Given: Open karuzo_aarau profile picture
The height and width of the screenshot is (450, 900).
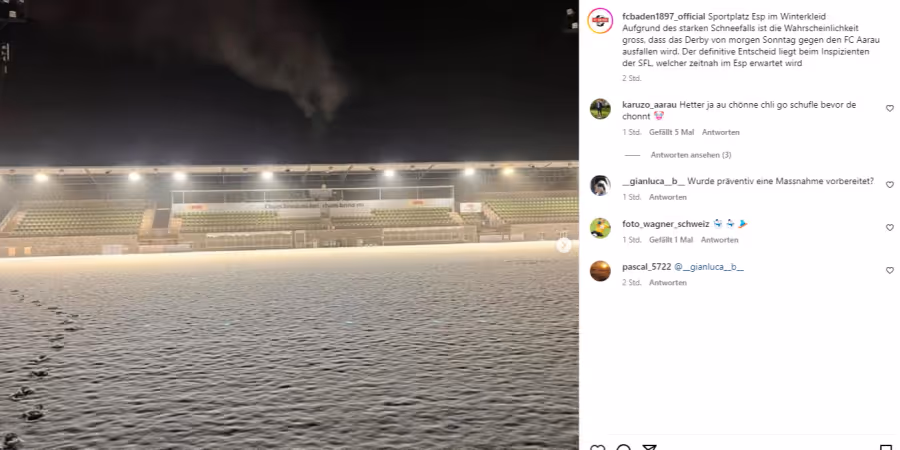Looking at the screenshot, I should pos(600,108).
